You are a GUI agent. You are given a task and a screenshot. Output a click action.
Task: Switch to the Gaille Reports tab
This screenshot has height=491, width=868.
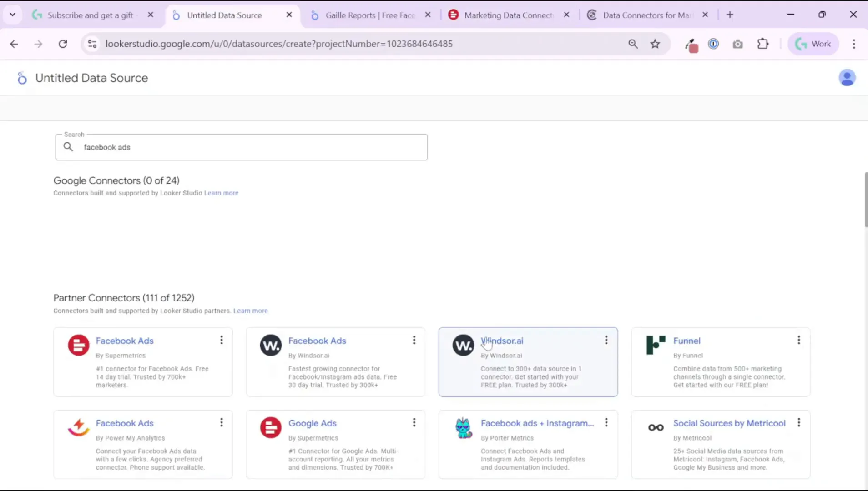[x=368, y=15]
